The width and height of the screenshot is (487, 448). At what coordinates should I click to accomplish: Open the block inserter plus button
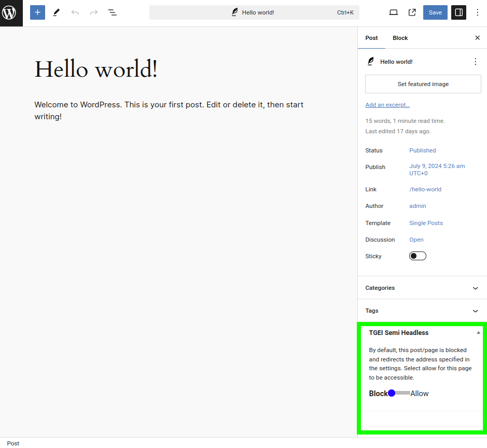click(37, 12)
